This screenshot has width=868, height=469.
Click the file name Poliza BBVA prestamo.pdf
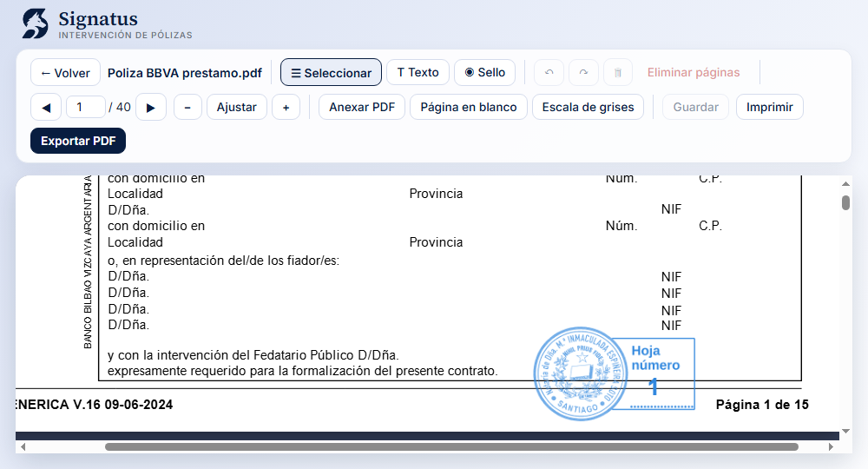(x=184, y=73)
